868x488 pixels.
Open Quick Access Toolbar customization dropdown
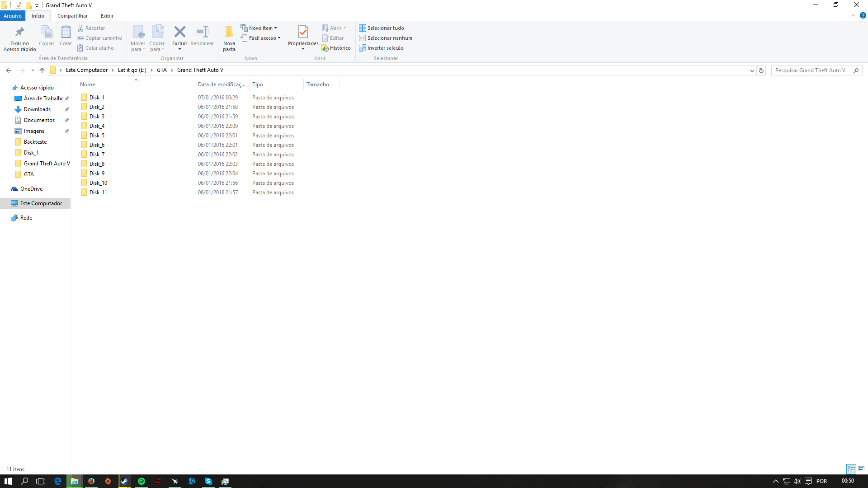[37, 5]
